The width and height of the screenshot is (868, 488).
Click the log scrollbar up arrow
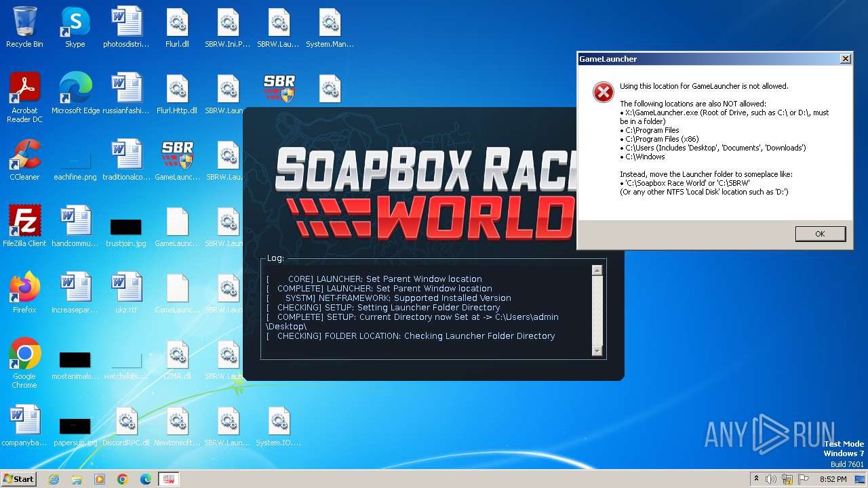(597, 270)
